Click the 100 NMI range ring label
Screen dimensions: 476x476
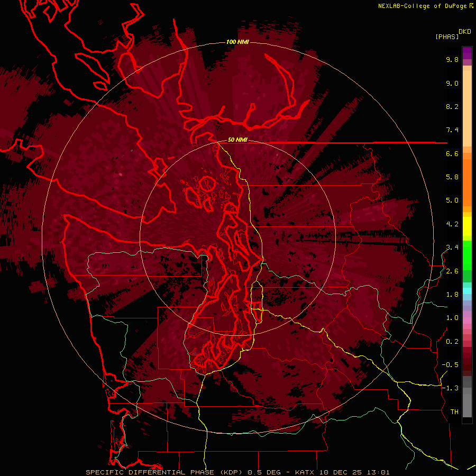point(237,42)
